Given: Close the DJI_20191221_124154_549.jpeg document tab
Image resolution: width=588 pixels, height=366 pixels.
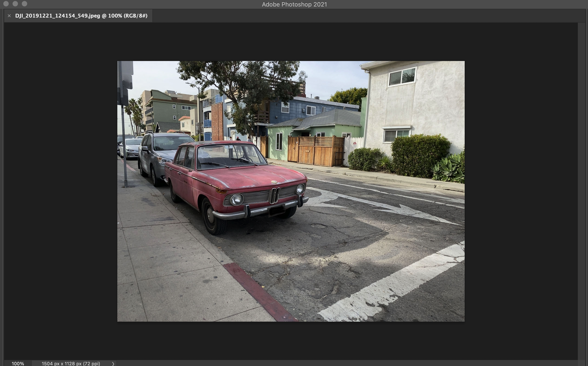Looking at the screenshot, I should 9,16.
